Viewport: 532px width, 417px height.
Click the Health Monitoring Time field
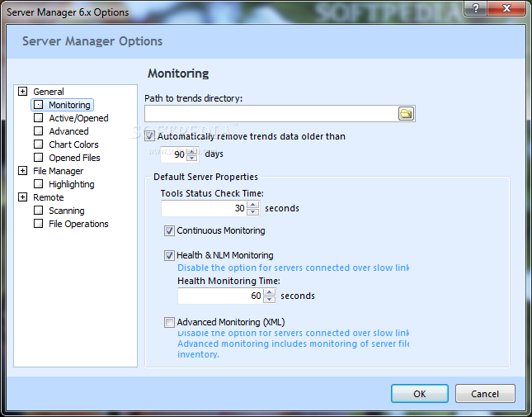tap(220, 296)
